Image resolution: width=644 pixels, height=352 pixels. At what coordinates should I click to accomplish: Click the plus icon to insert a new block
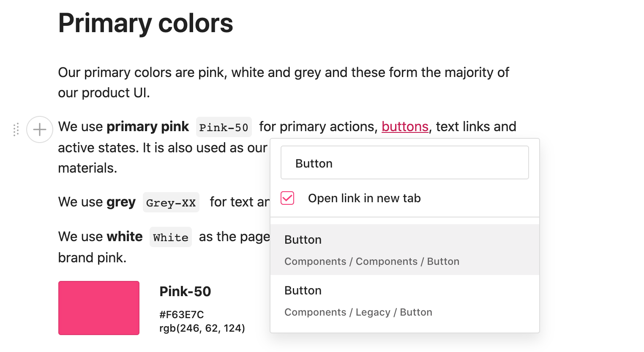(39, 129)
